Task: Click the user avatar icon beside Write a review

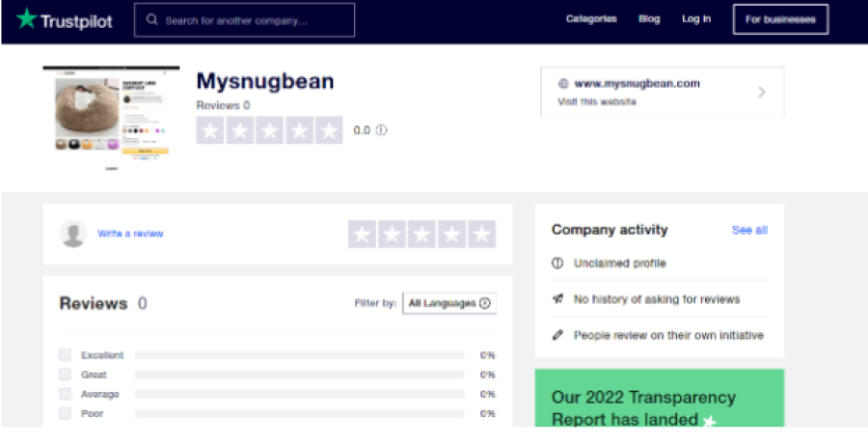Action: tap(73, 234)
